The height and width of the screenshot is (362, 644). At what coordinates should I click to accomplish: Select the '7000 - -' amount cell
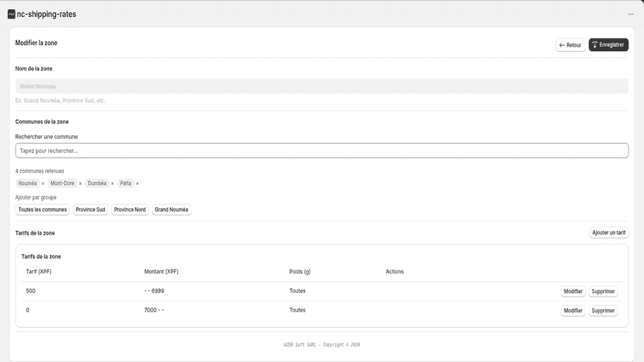tap(154, 310)
